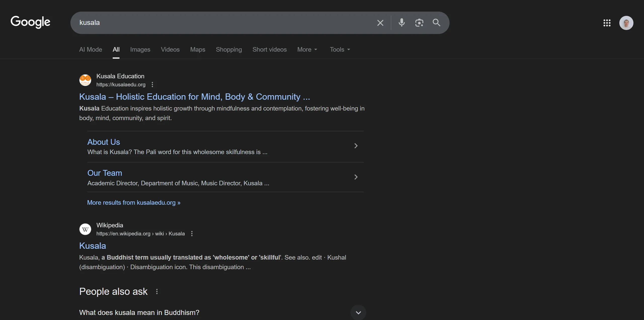Go to Google homepage via logo
644x320 pixels.
tap(30, 22)
